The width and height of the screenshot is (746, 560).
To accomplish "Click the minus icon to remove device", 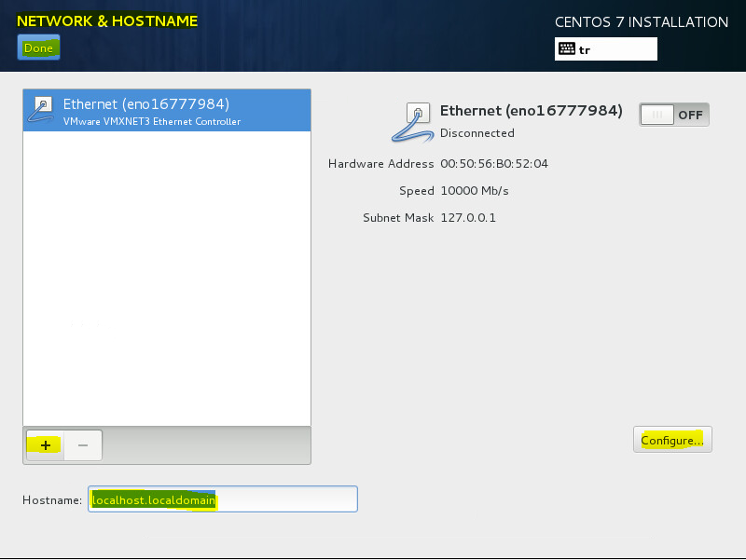I will (83, 445).
